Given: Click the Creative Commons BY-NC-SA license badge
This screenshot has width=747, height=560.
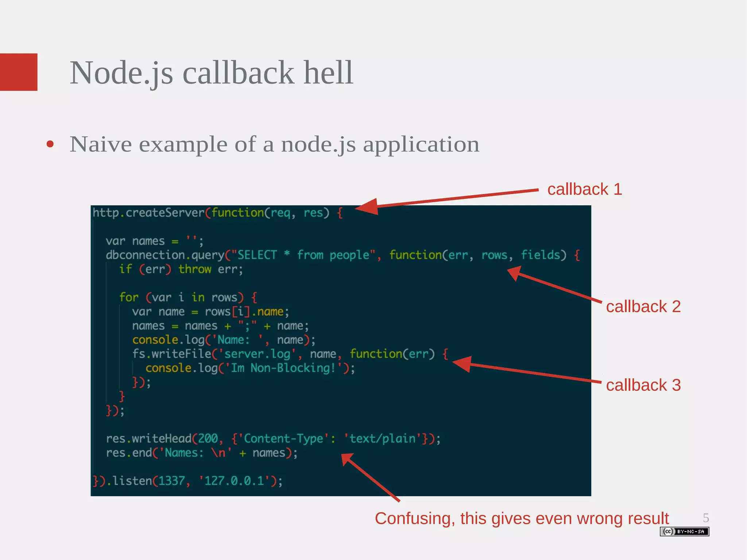Looking at the screenshot, I should [x=684, y=532].
